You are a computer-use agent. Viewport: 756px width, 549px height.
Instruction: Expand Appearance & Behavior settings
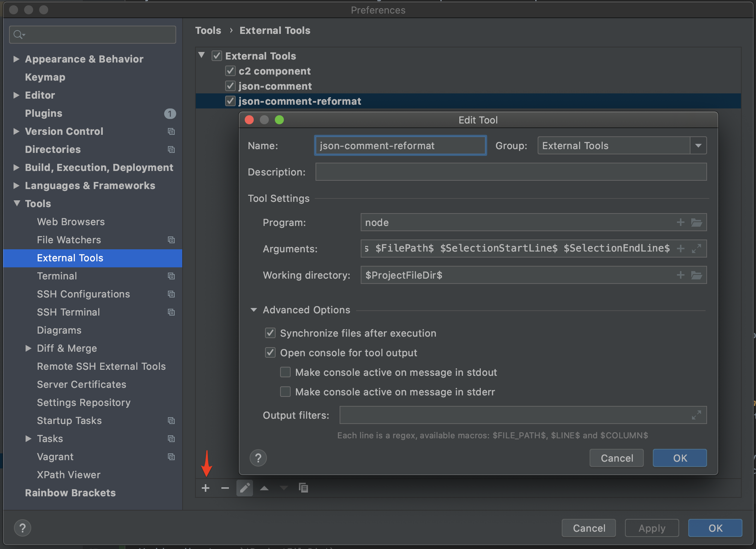pos(16,59)
